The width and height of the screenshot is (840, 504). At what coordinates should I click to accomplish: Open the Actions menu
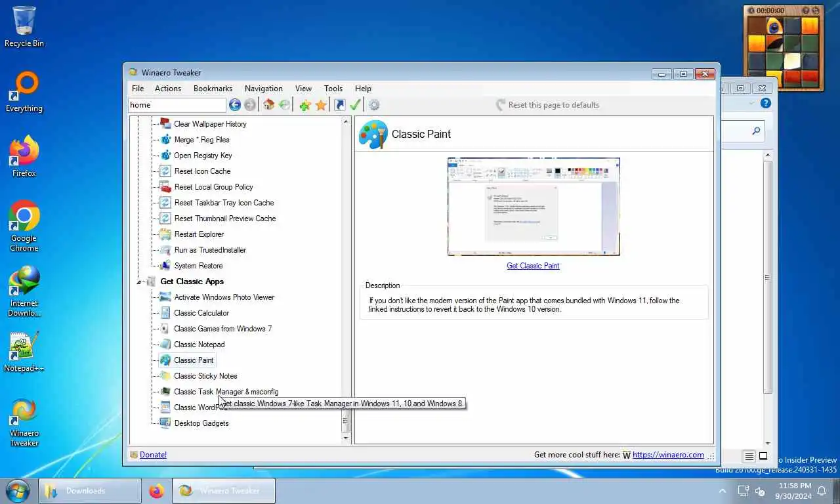coord(168,89)
